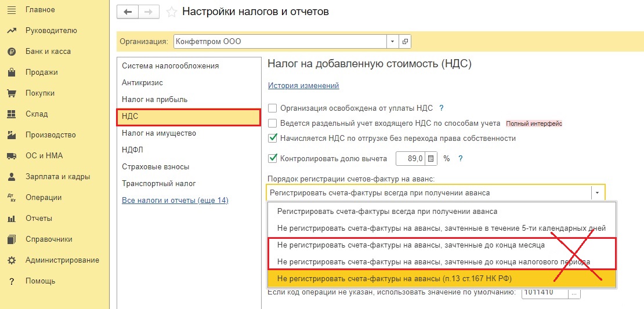
Task: Click the Покупки cart icon
Action: (12, 93)
